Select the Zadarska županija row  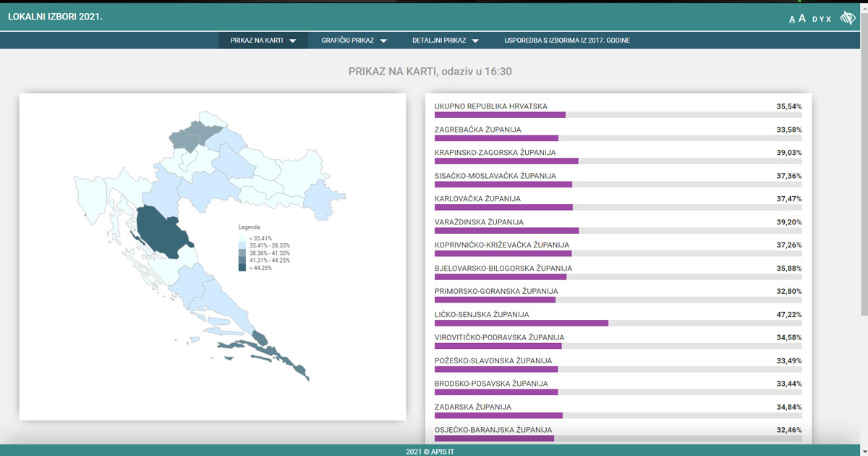[x=472, y=408]
